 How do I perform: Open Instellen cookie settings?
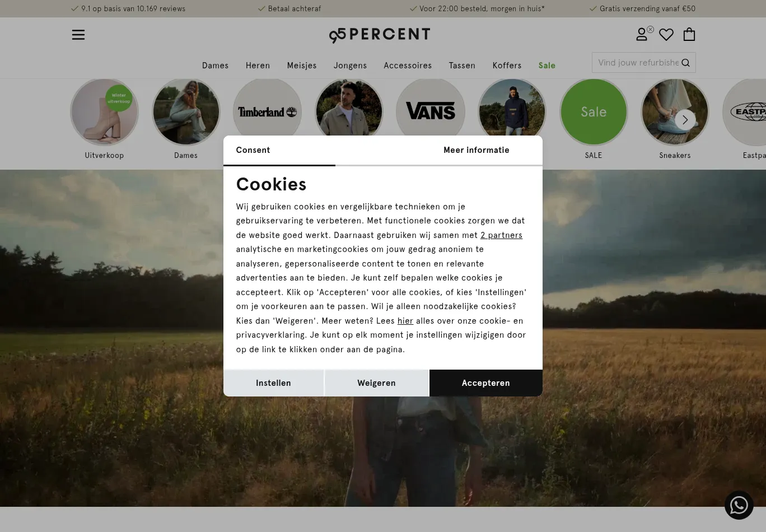[273, 383]
